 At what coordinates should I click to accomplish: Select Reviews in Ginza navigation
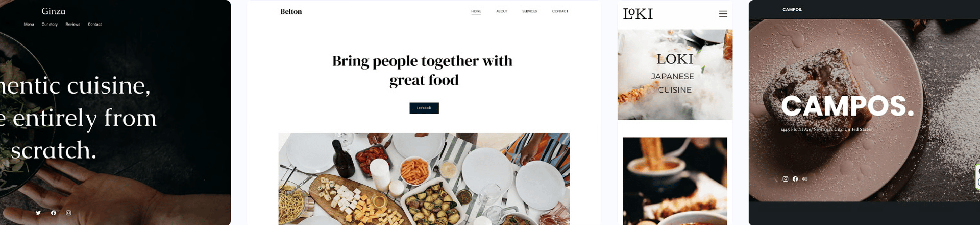(72, 24)
